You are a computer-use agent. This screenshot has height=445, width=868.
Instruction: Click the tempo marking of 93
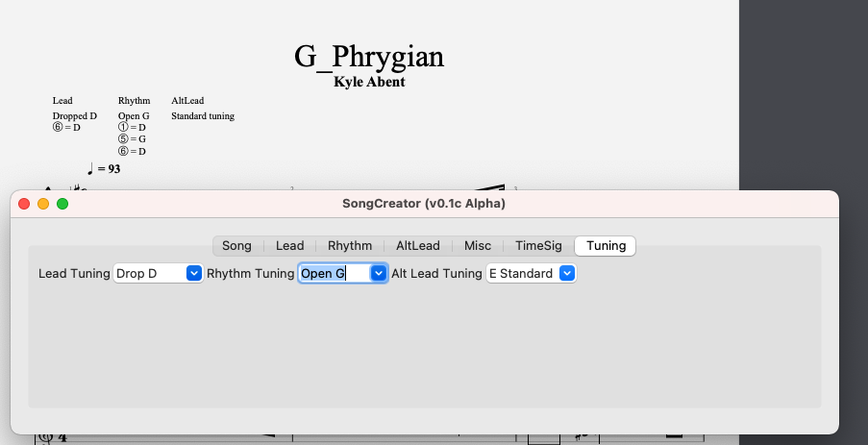click(x=104, y=169)
